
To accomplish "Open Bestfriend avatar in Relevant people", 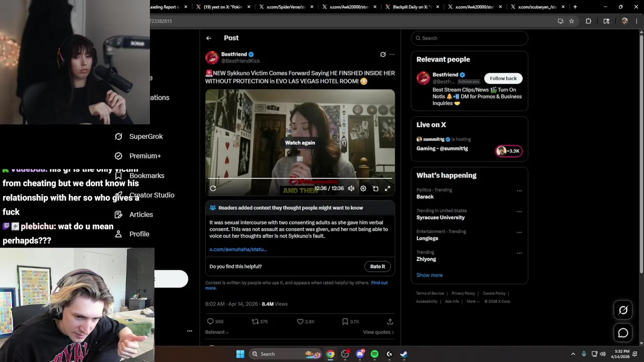I will point(423,78).
